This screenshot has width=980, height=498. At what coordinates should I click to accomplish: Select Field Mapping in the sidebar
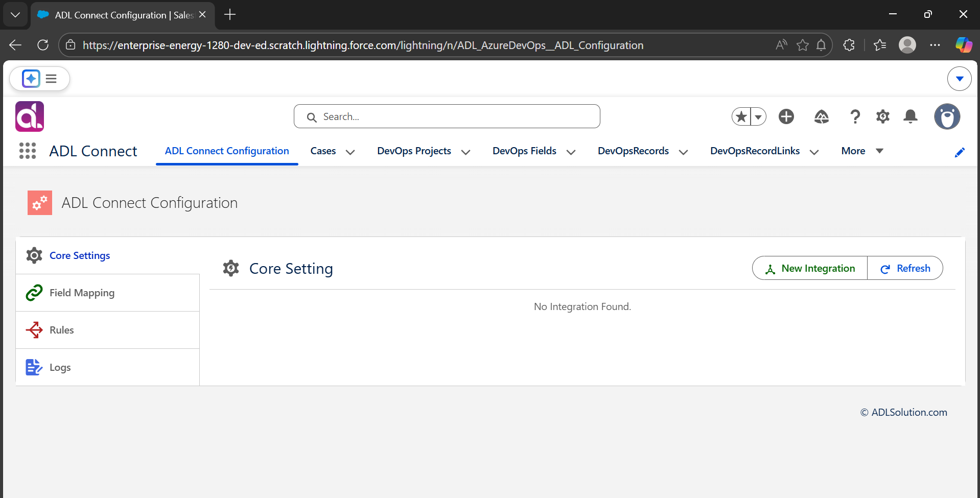point(108,293)
